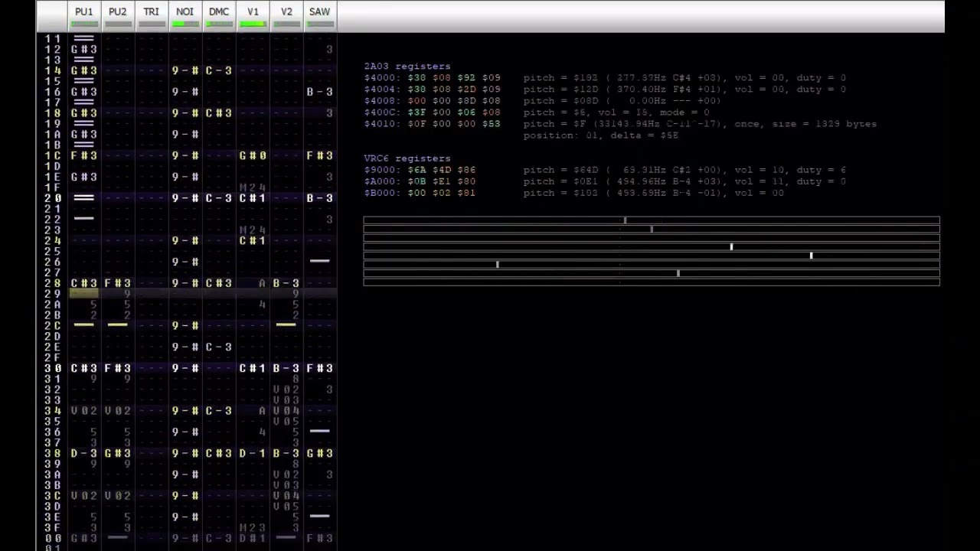Select the C-3 note in DMC row 14
This screenshot has width=980, height=551.
tap(219, 70)
